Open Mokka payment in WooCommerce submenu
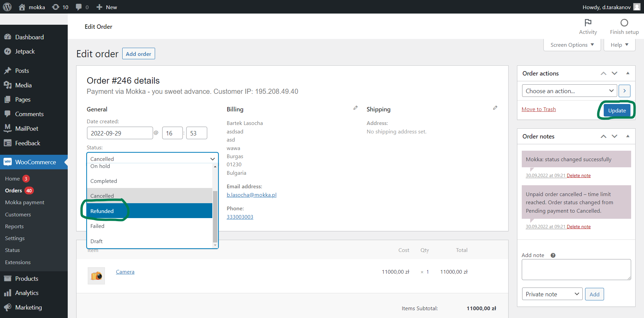Image resolution: width=644 pixels, height=318 pixels. (x=25, y=202)
